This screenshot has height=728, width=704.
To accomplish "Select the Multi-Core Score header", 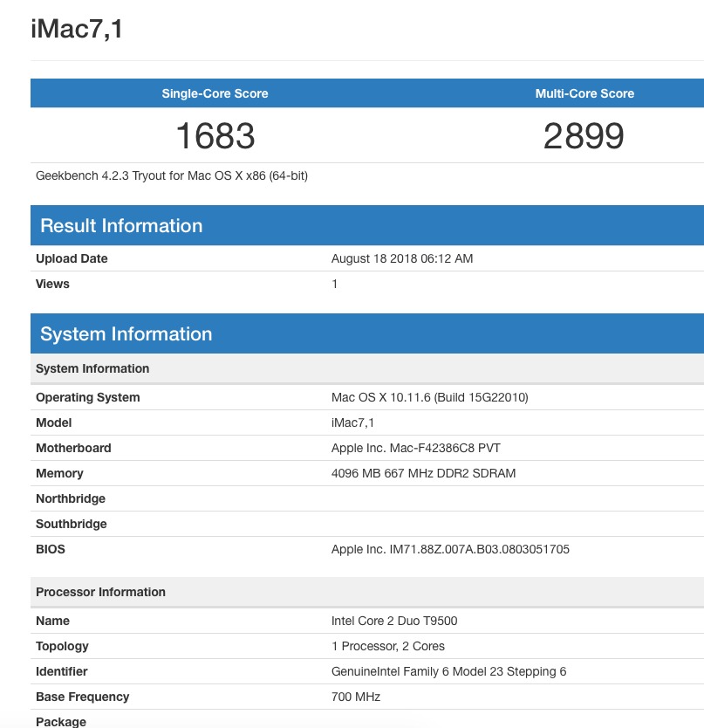I will [584, 93].
